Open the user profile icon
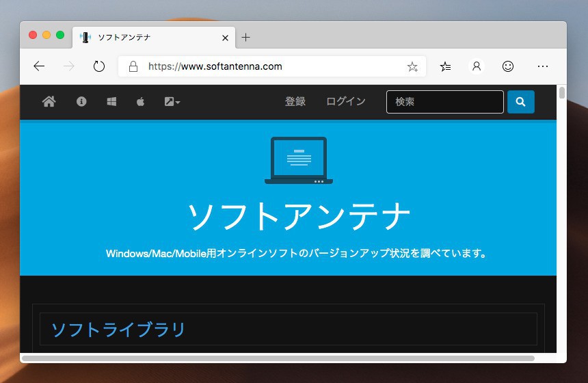588x383 pixels. (477, 66)
